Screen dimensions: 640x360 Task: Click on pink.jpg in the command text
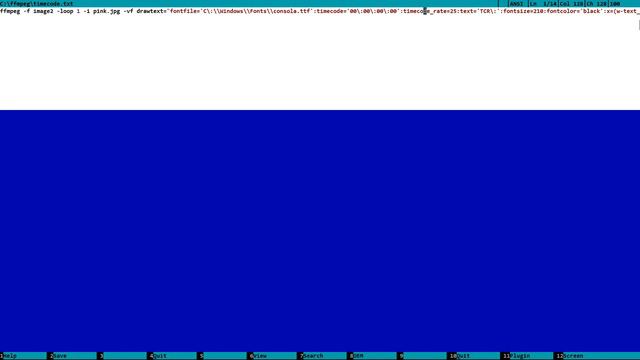(x=107, y=11)
